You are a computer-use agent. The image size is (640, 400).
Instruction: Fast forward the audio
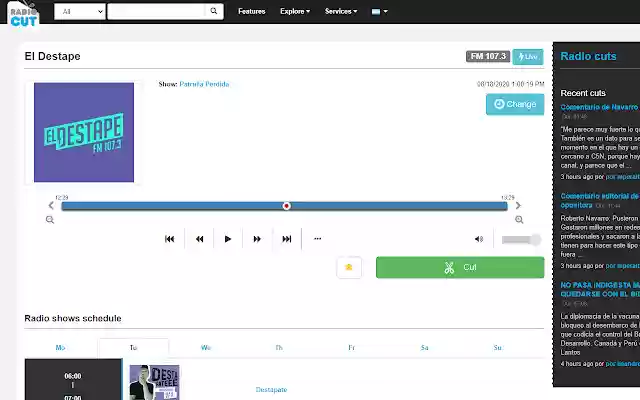coord(257,239)
